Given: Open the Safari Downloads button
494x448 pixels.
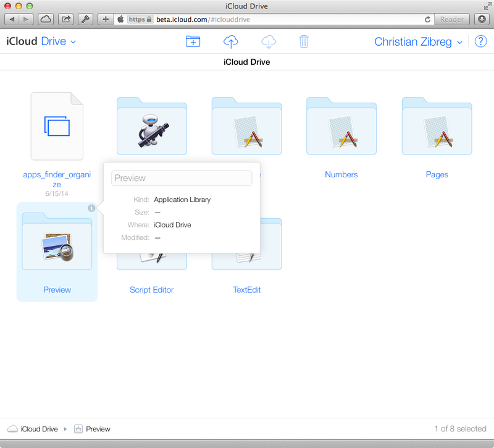Looking at the screenshot, I should [482, 19].
